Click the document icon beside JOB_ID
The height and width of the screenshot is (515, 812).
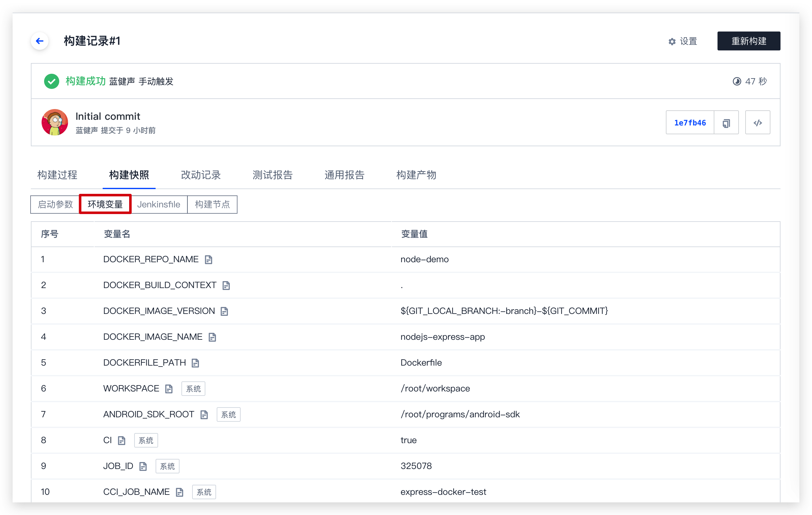[x=143, y=466]
